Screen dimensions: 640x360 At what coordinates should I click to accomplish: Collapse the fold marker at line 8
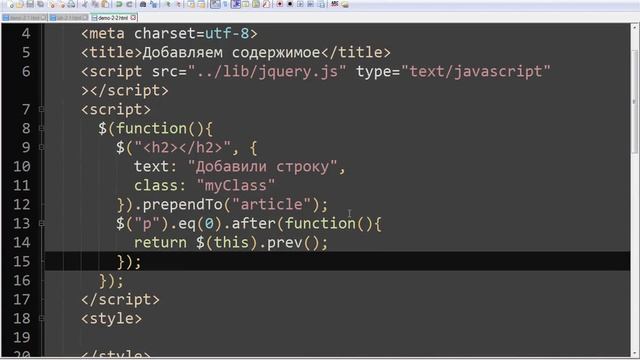coord(41,128)
